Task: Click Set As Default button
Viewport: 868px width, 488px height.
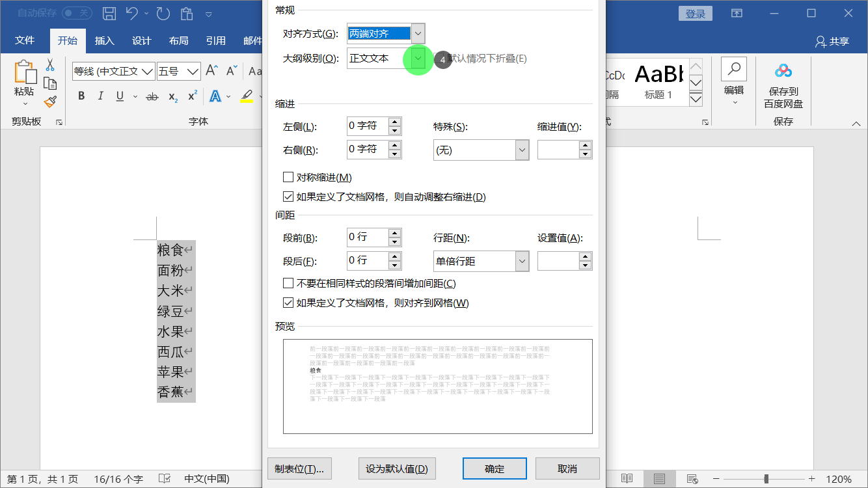Action: [397, 468]
